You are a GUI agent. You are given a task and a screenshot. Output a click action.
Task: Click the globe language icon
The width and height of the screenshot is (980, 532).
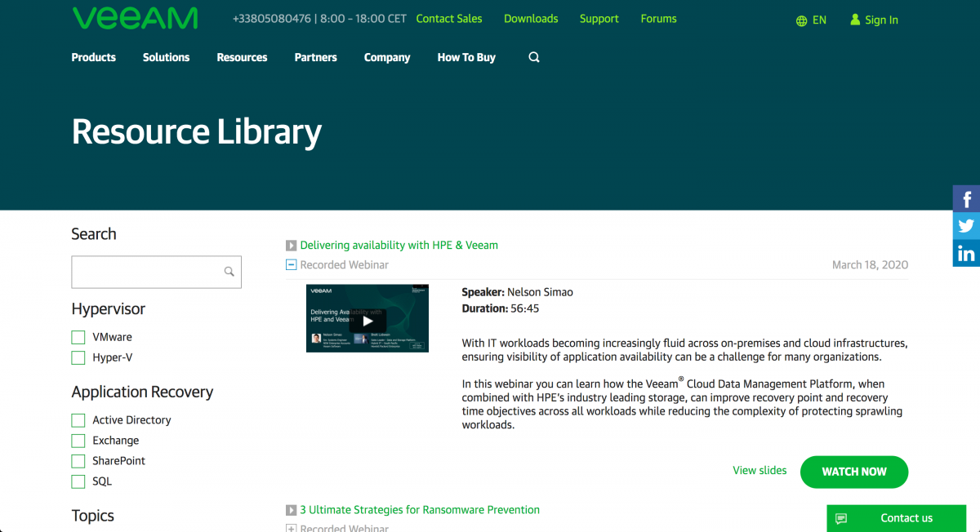pos(802,20)
